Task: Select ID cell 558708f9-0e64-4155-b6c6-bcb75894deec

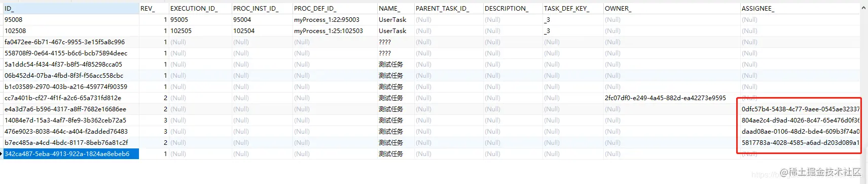Action: click(71, 53)
